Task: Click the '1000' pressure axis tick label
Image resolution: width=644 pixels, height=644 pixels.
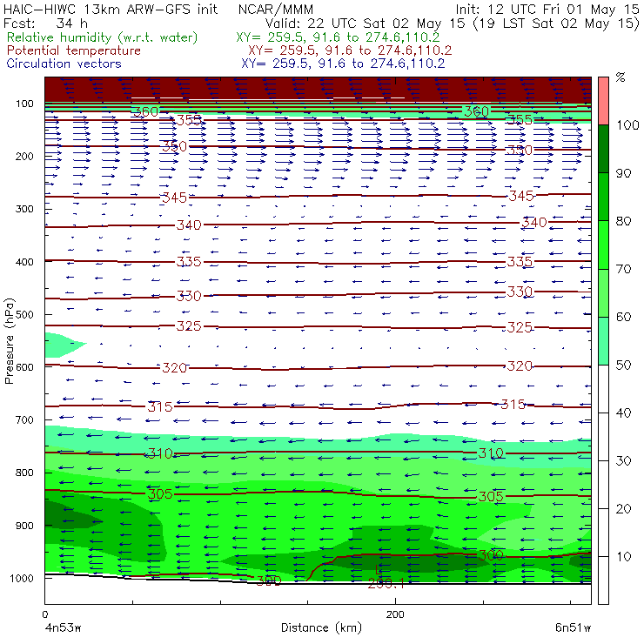Action: [22, 578]
